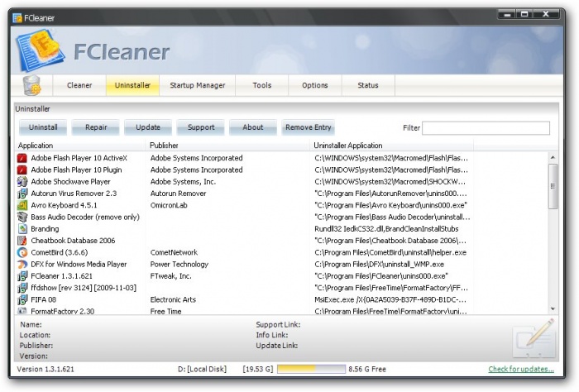Select the FIFA 08 entry name
This screenshot has width=579, height=392.
point(44,299)
